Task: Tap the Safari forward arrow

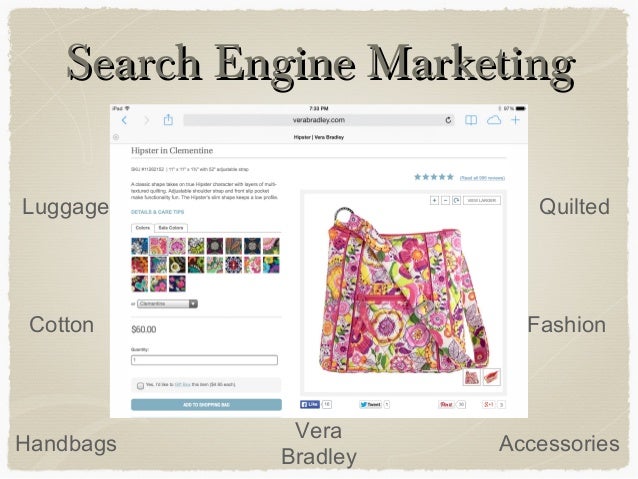Action: click(x=146, y=120)
